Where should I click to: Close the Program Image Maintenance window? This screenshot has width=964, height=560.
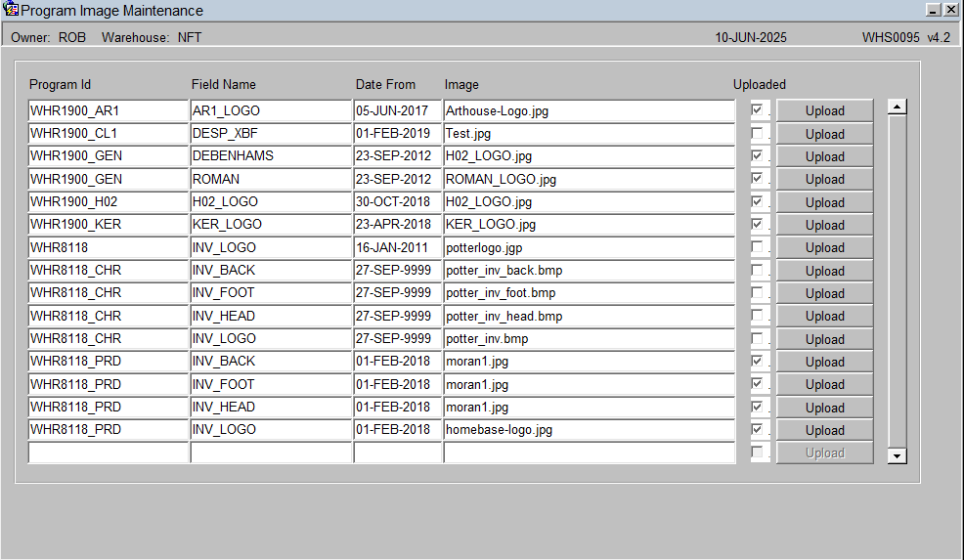950,9
